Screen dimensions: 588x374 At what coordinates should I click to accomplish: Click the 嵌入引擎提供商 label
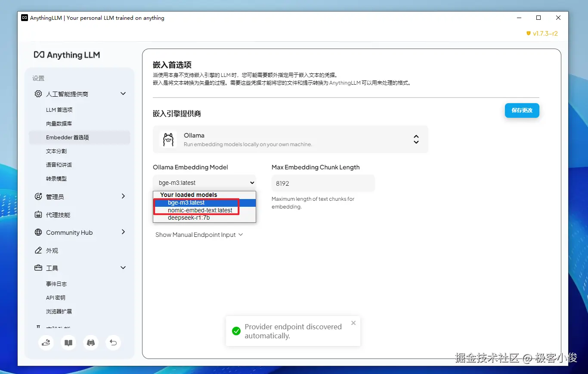[177, 113]
